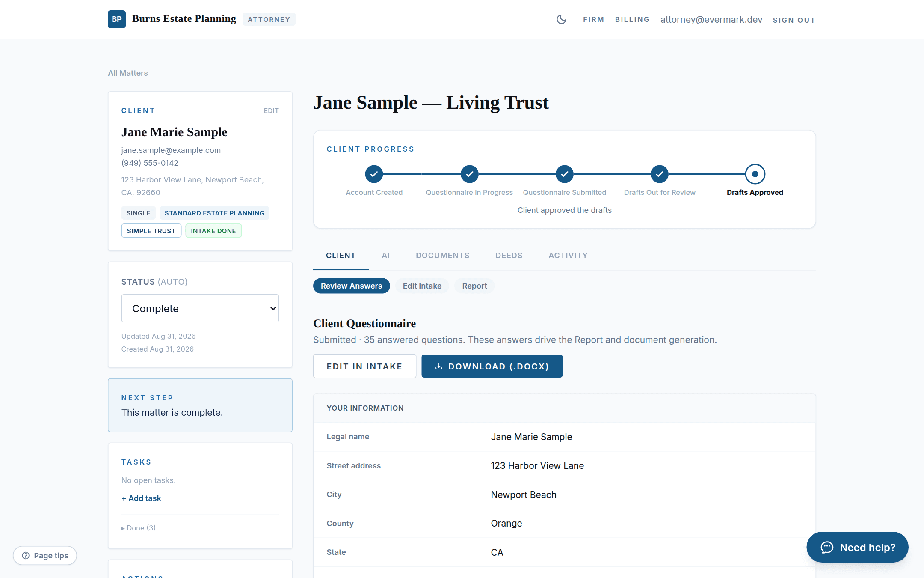This screenshot has height=578, width=924.
Task: Click download icon in Download (.DOCX) button
Action: pyautogui.click(x=439, y=366)
